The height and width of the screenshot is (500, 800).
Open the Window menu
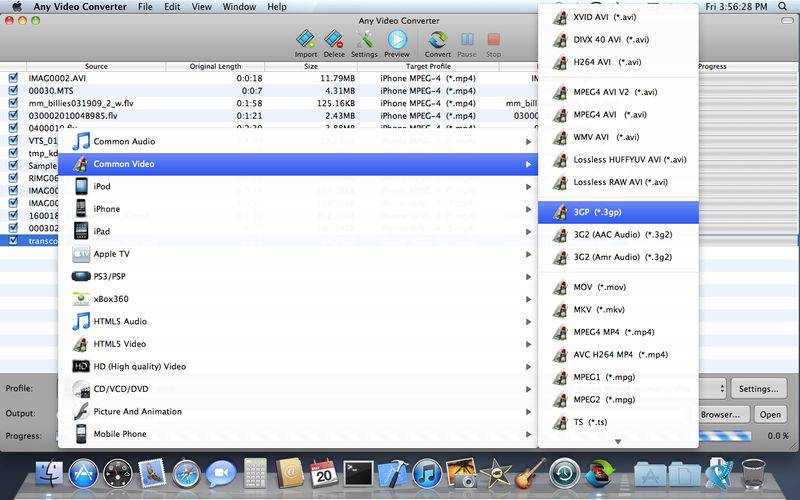point(239,7)
